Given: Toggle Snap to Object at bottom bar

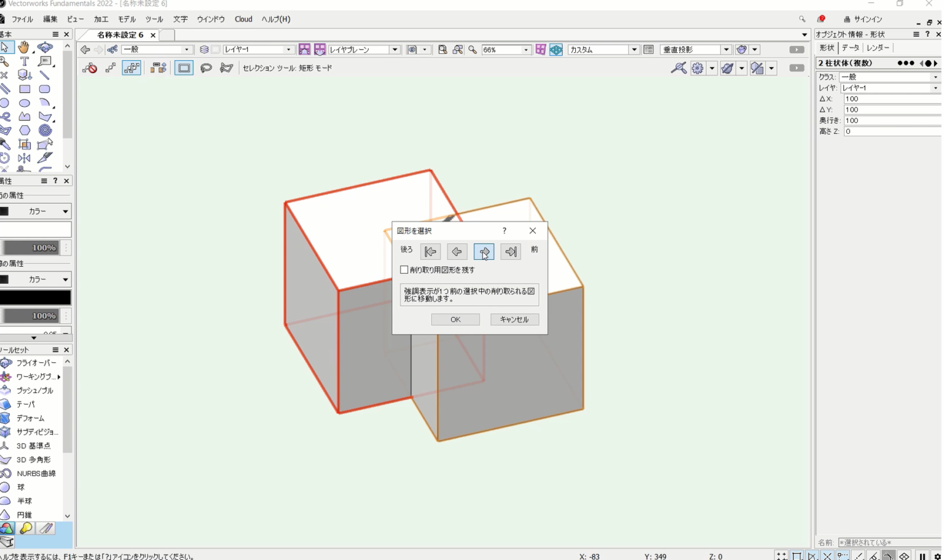Looking at the screenshot, I should [797, 556].
